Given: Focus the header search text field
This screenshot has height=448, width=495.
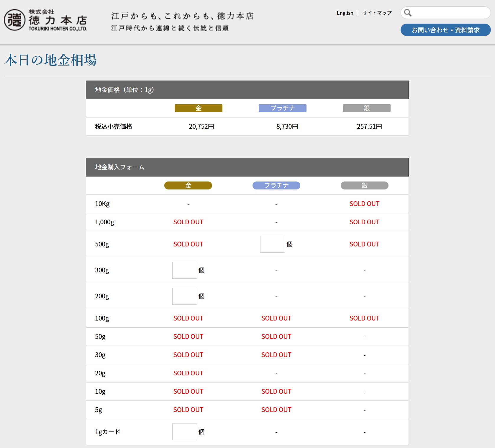Looking at the screenshot, I should point(450,13).
